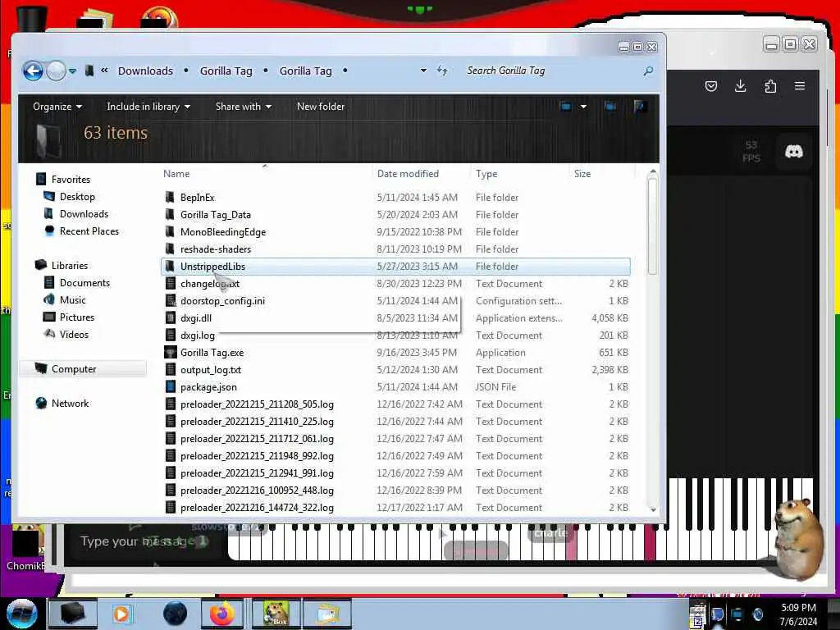Screen dimensions: 840x630
Task: Select Libraries in navigation pane
Action: pyautogui.click(x=70, y=265)
